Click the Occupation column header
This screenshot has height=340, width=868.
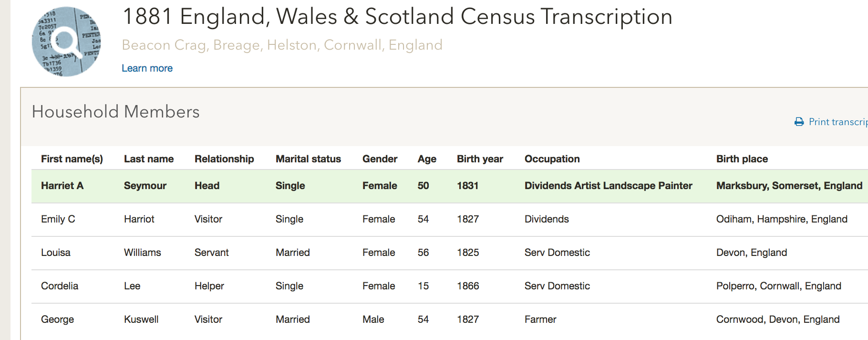click(x=552, y=159)
